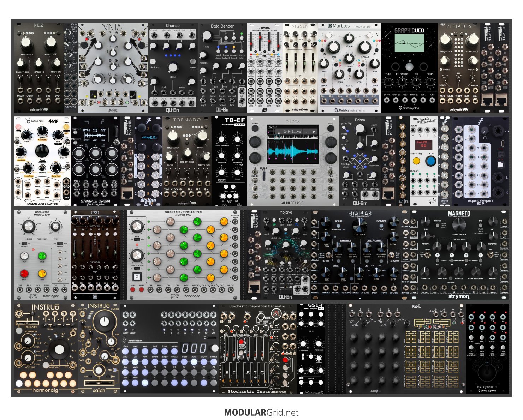The image size is (523, 420).
Task: Click the QU-Bit logo on Data Bender
Action: coord(222,110)
